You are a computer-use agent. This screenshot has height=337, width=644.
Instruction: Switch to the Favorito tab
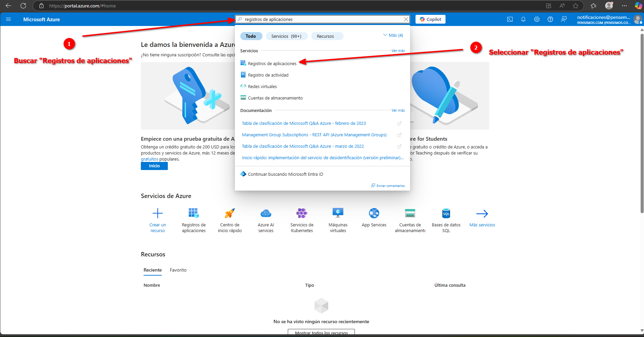pos(178,270)
